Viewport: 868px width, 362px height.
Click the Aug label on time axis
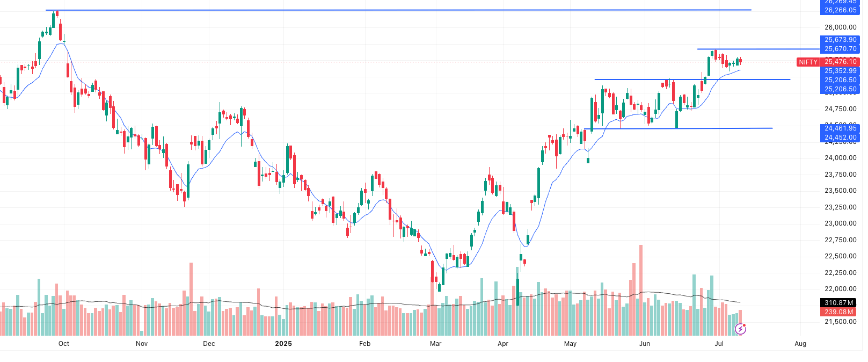800,344
